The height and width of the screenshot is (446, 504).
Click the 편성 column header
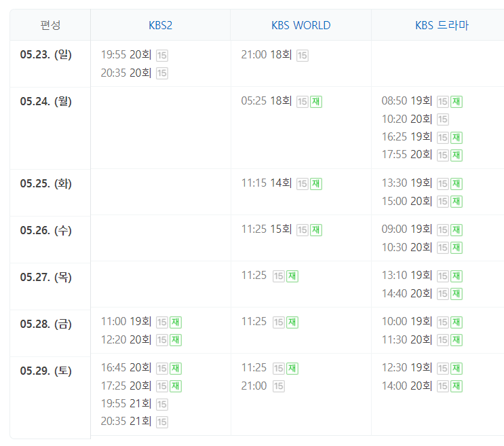tap(50, 25)
